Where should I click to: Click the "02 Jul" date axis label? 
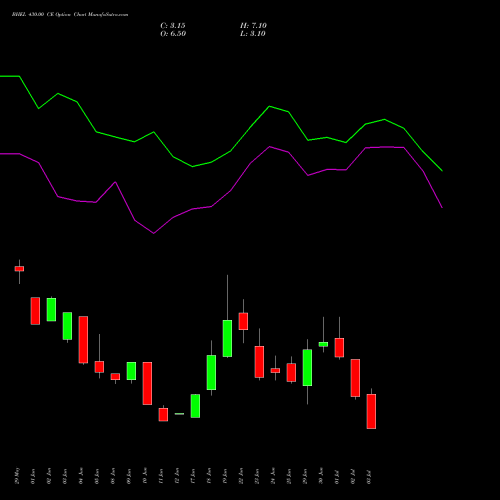(x=353, y=477)
